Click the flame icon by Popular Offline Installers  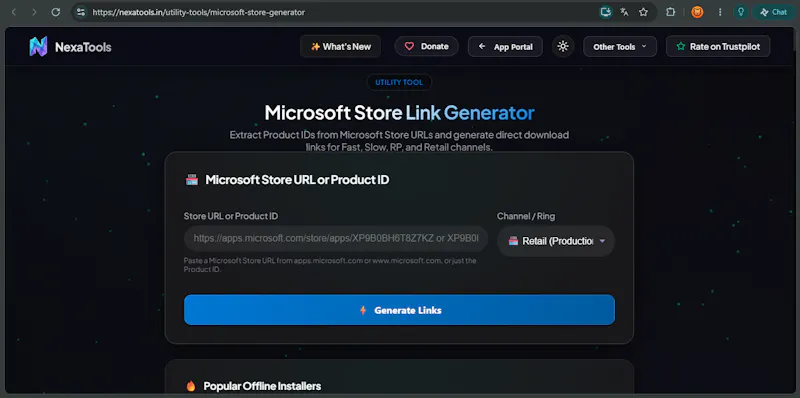(191, 386)
